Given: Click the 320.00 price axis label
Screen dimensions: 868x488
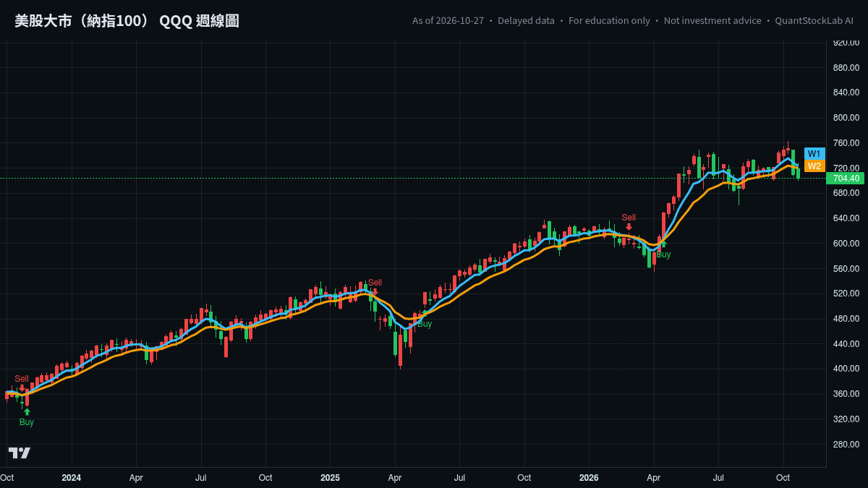Looking at the screenshot, I should point(846,419).
